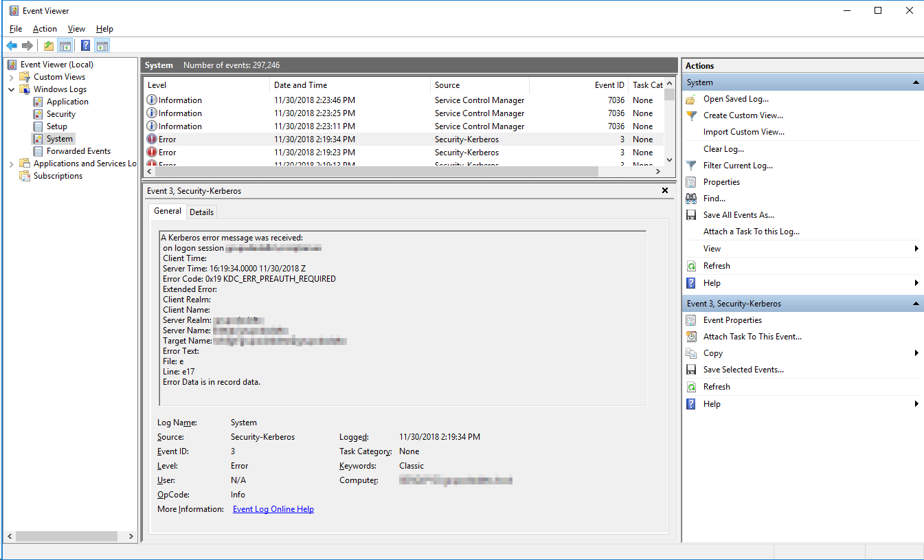Click the blue Help toolbar icon
This screenshot has height=560, width=924.
tap(85, 46)
